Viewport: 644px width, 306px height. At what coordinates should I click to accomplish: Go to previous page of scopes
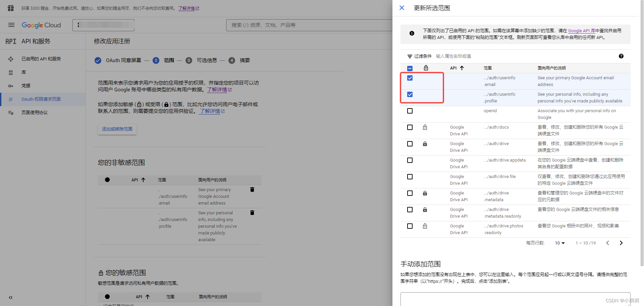tap(607, 243)
